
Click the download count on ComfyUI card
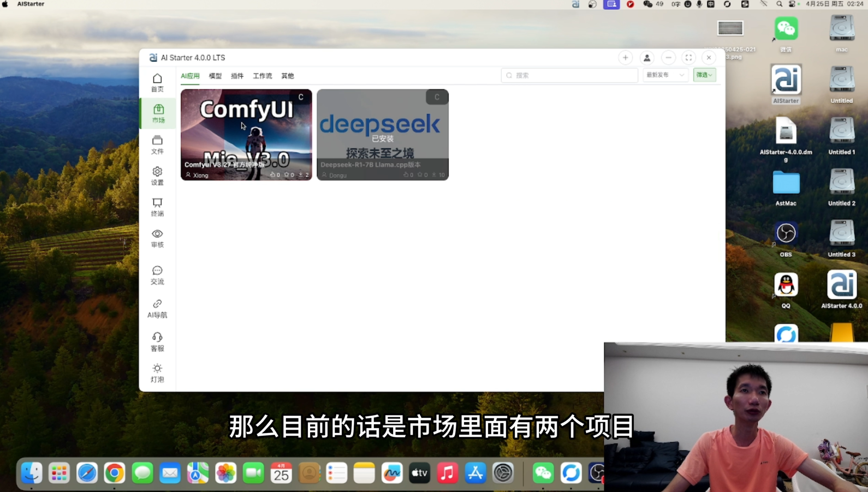point(304,175)
